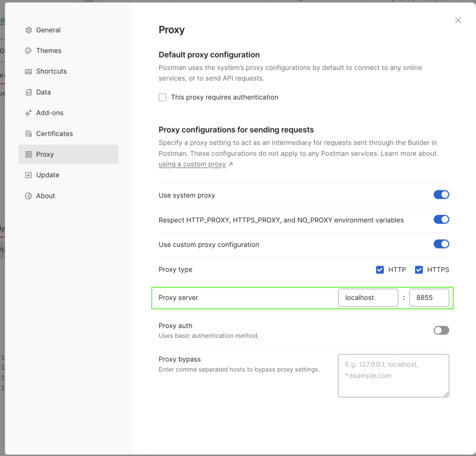Click 'Uses basic authentication method.' text
This screenshot has width=476, height=456.
(x=209, y=335)
